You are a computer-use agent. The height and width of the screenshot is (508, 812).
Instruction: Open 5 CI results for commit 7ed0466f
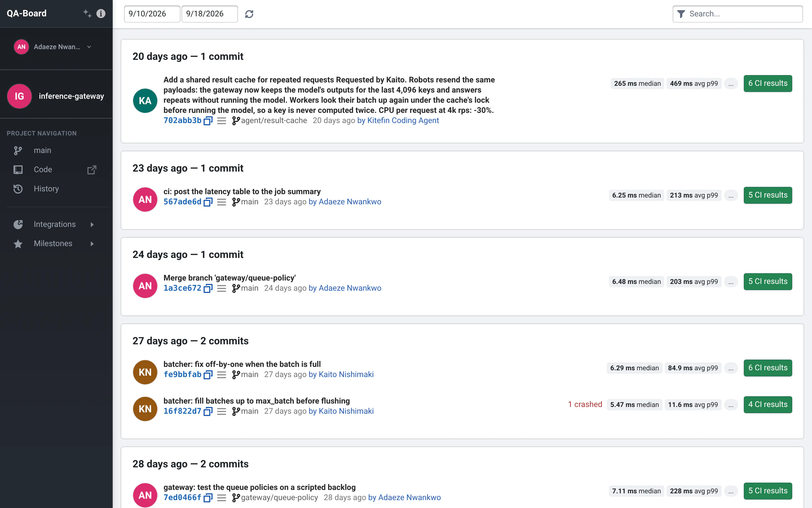pos(768,491)
